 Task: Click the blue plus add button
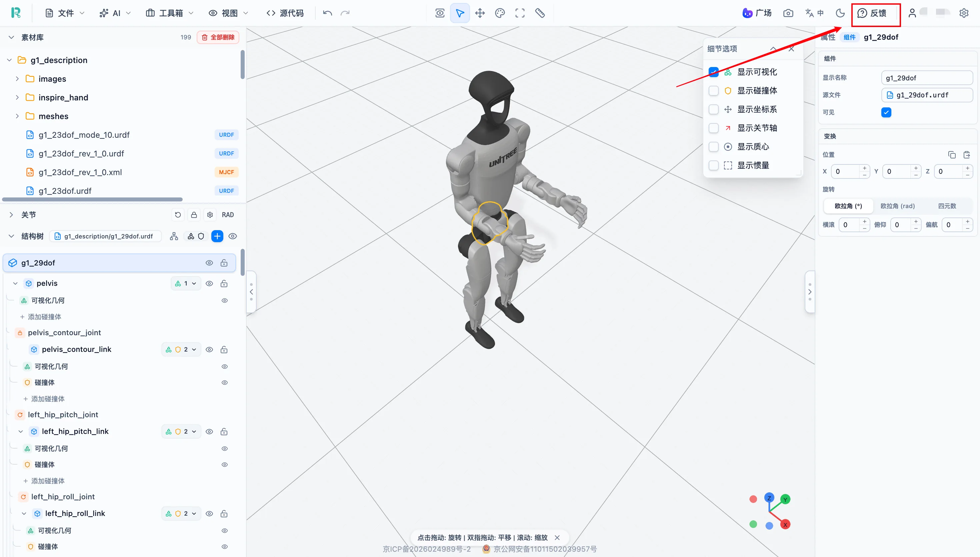pyautogui.click(x=217, y=236)
